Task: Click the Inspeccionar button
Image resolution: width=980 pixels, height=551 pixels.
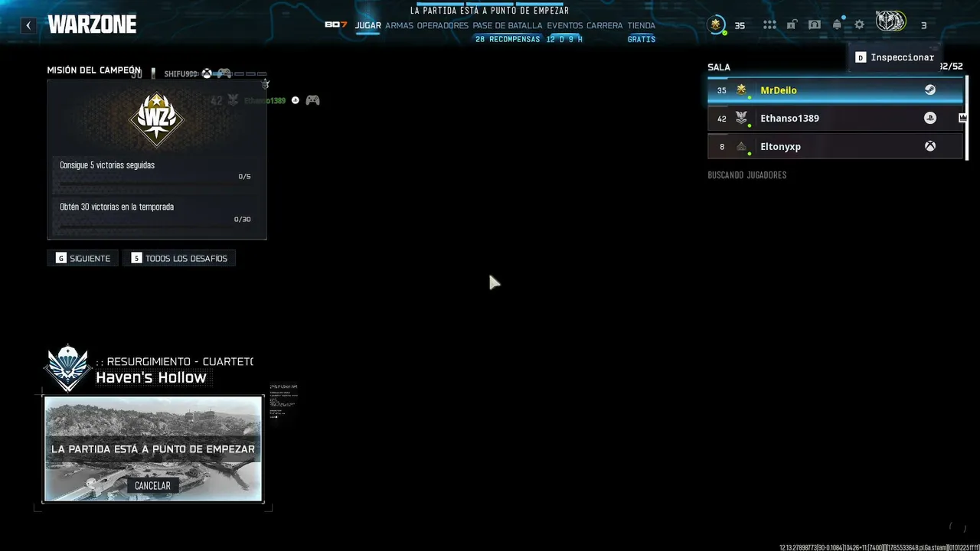Action: coord(894,57)
